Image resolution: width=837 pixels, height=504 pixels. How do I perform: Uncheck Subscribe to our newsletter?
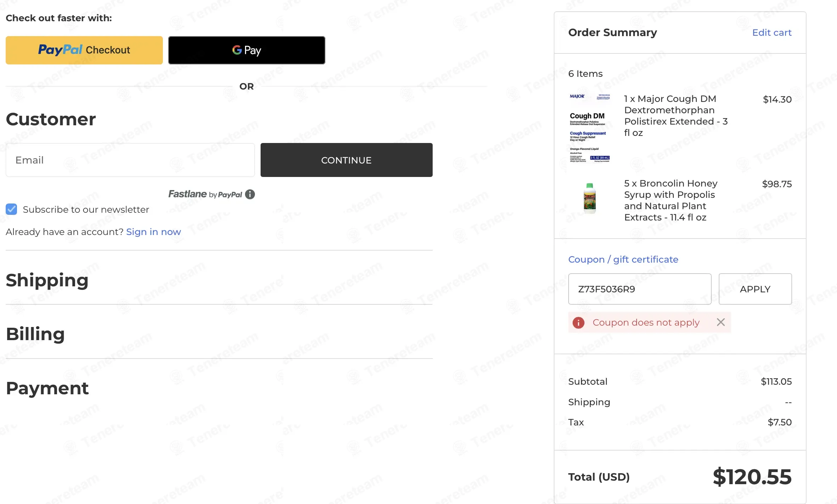pyautogui.click(x=11, y=209)
